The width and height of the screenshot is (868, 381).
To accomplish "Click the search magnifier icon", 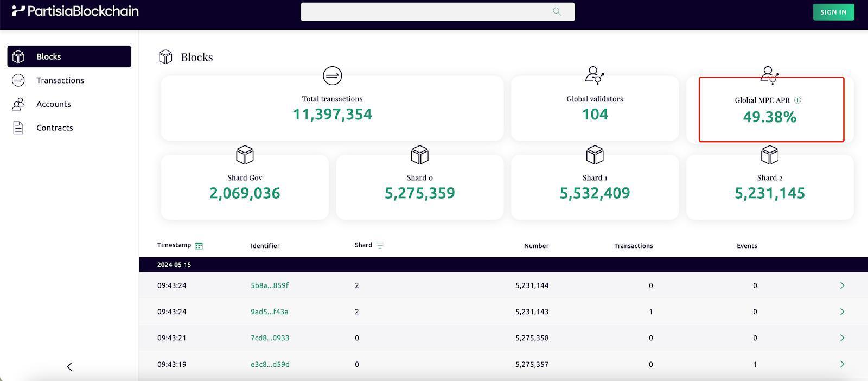I will coord(557,11).
